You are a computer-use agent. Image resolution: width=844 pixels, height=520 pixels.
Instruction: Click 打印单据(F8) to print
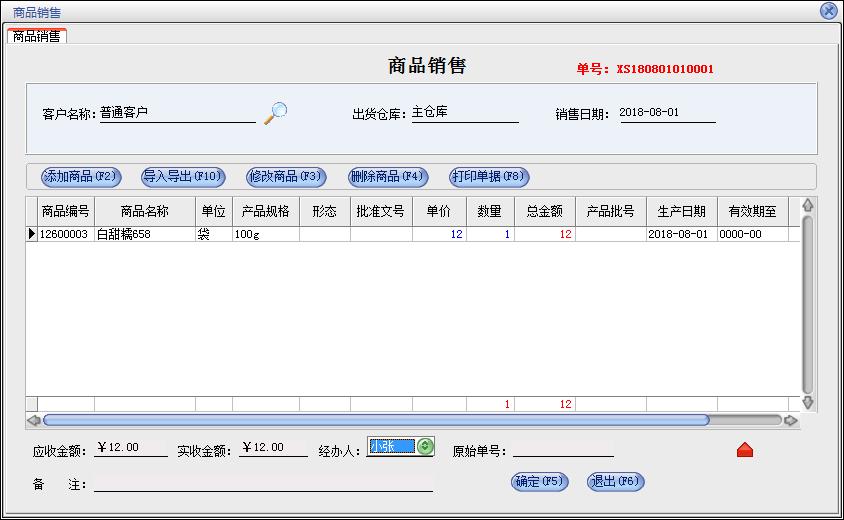tap(488, 177)
